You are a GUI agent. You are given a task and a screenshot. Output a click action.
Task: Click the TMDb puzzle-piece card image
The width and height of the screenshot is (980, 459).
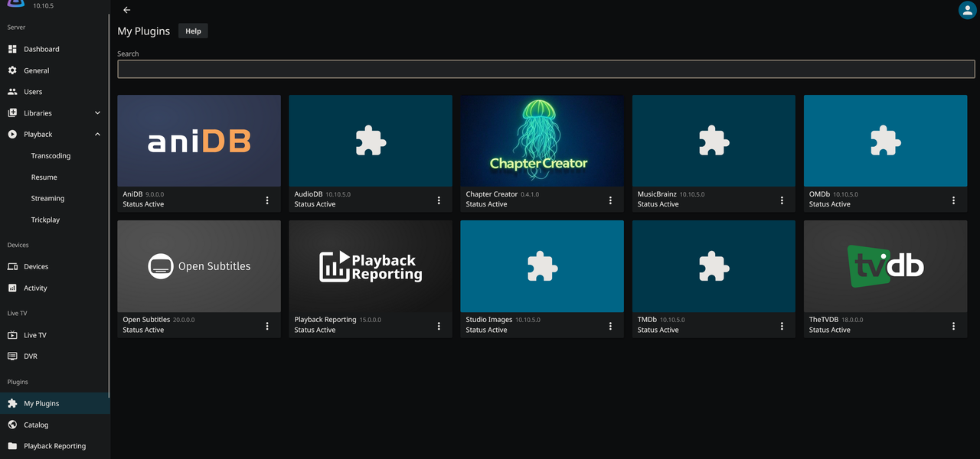tap(714, 266)
